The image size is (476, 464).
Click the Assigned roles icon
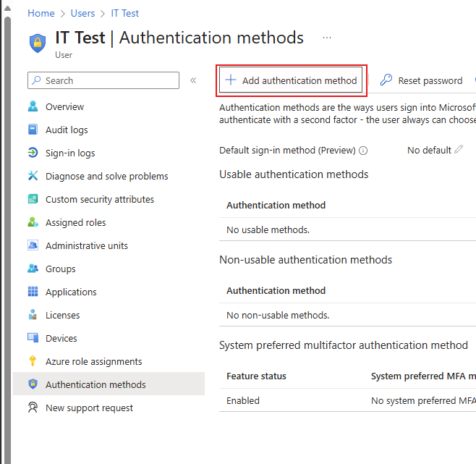point(33,223)
